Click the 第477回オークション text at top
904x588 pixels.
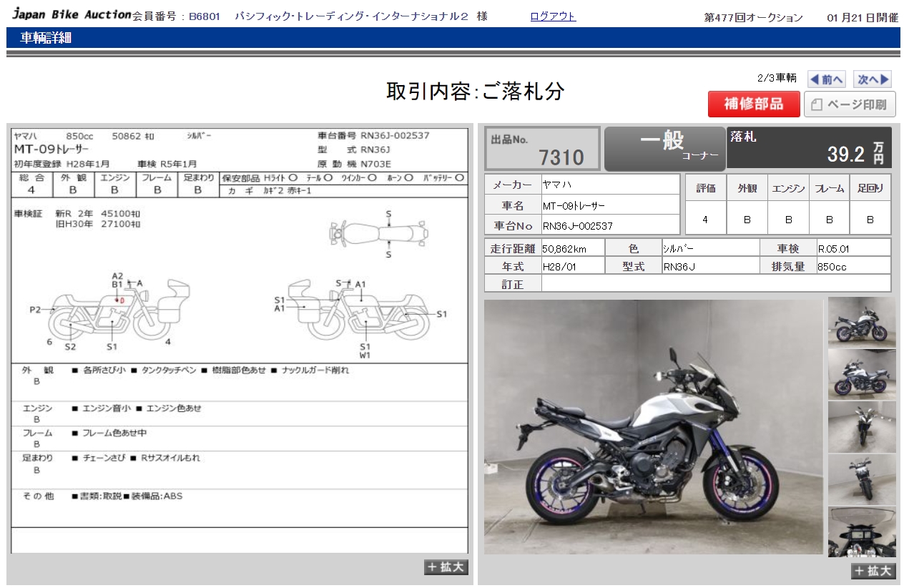753,18
